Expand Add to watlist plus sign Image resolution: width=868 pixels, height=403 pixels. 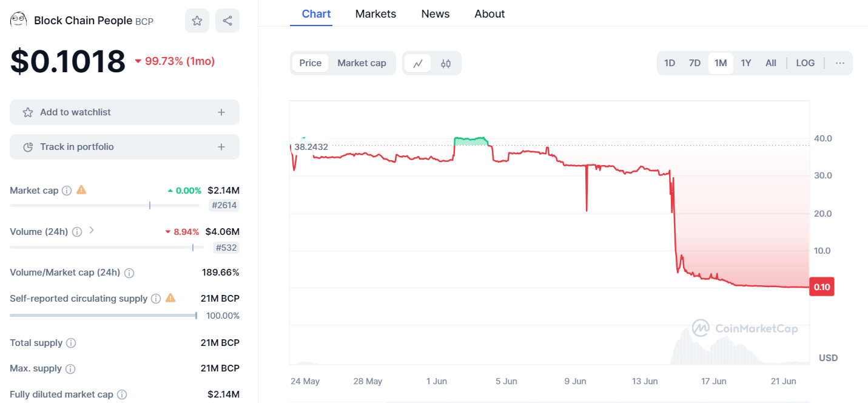(221, 112)
